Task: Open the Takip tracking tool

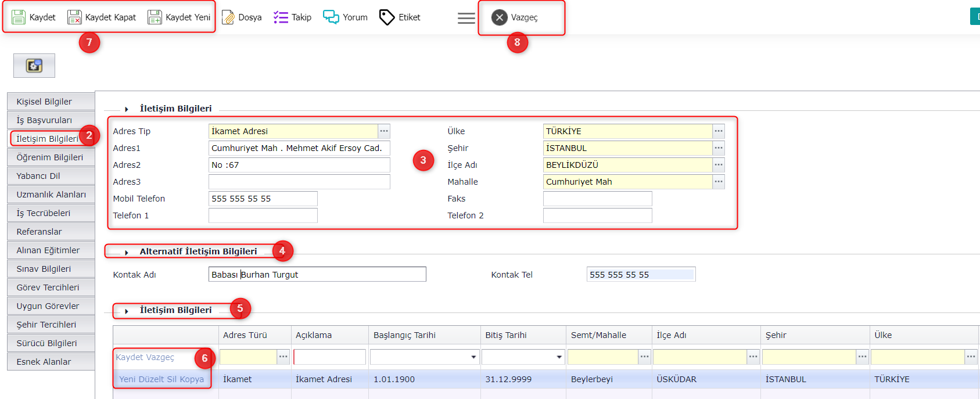Action: pos(292,17)
